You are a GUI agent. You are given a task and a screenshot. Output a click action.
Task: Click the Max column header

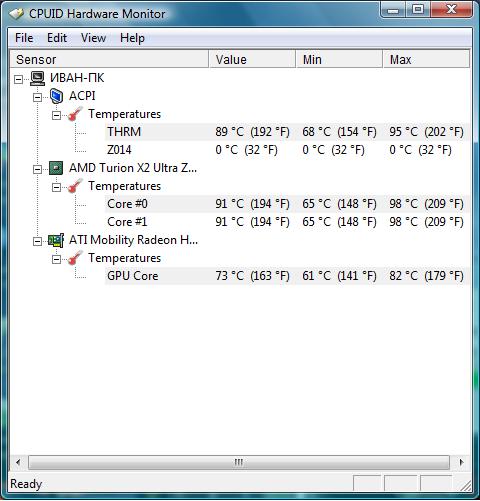tap(427, 59)
